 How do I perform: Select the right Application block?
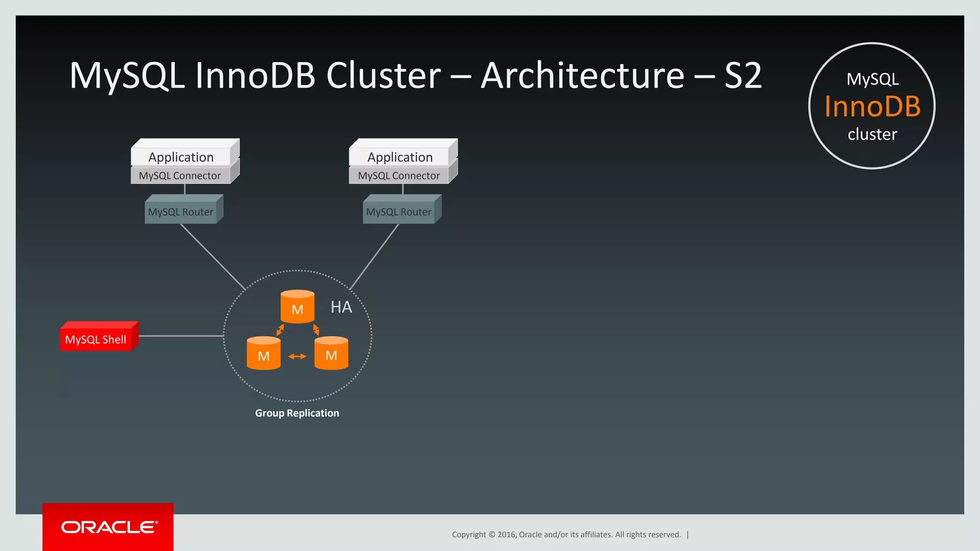click(403, 153)
